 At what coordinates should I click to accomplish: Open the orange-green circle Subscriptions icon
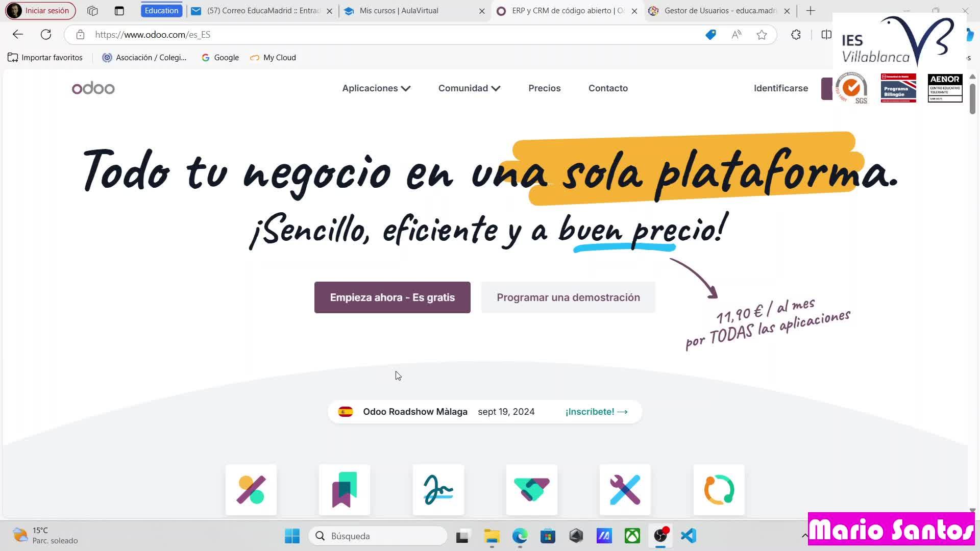(x=719, y=490)
